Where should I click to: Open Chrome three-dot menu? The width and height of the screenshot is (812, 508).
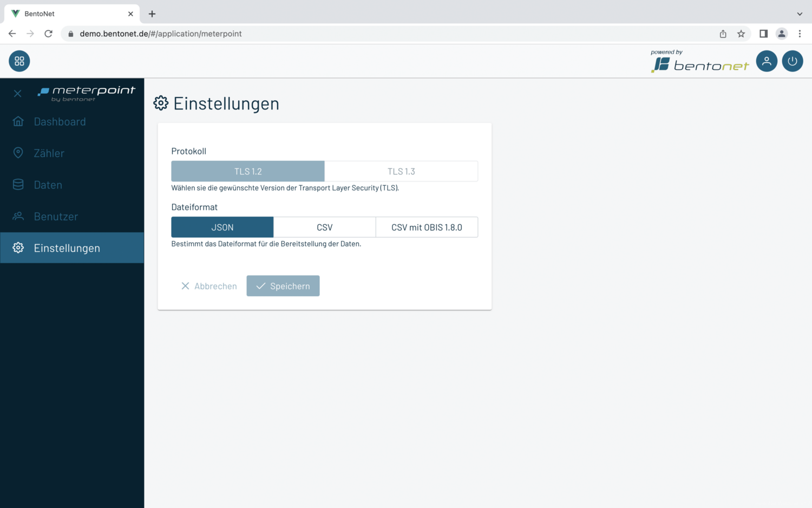[800, 34]
